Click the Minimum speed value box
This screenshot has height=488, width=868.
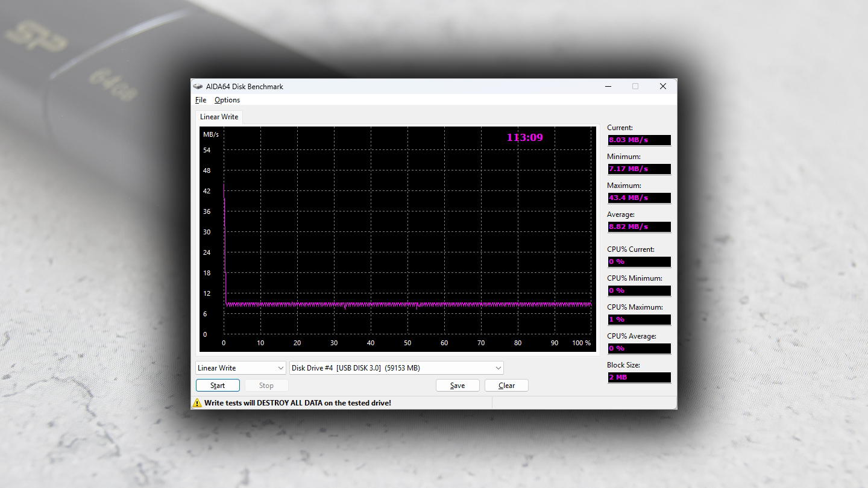[638, 169]
